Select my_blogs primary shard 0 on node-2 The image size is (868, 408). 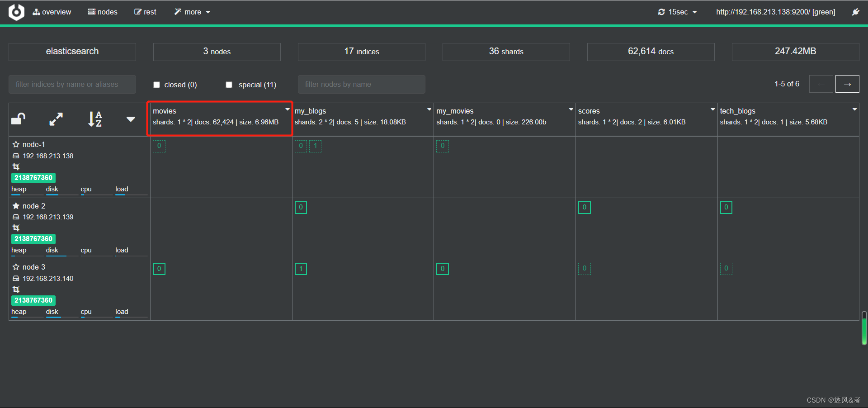tap(301, 208)
